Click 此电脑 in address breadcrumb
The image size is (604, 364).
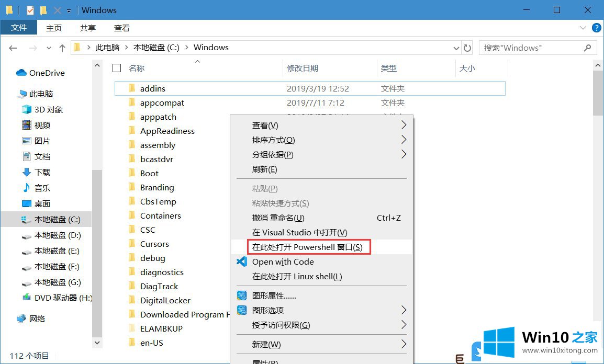107,47
